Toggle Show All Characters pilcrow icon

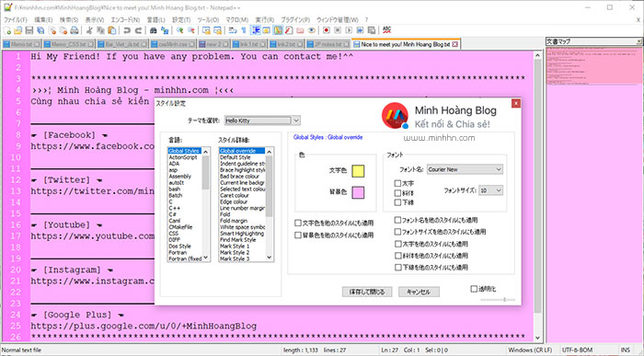[244, 30]
